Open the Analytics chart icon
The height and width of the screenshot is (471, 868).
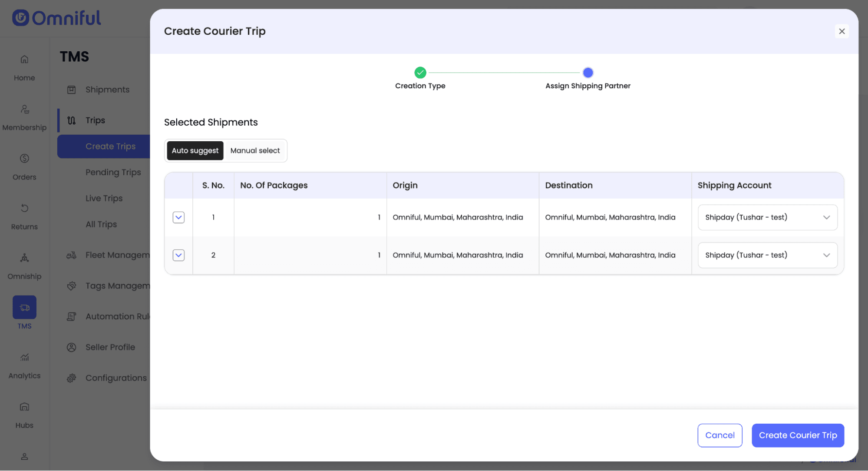[x=24, y=357]
